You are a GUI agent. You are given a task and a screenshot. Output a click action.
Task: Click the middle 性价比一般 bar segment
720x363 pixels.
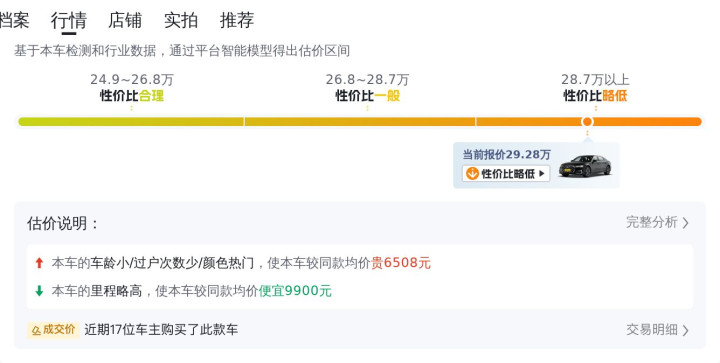pyautogui.click(x=360, y=122)
